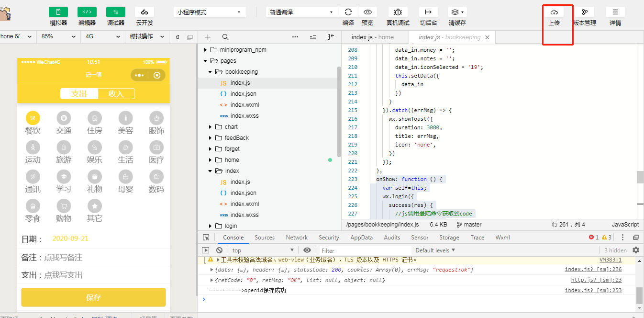Image resolution: width=644 pixels, height=318 pixels.
Task: Open the Sensor devtools tab
Action: [420, 238]
